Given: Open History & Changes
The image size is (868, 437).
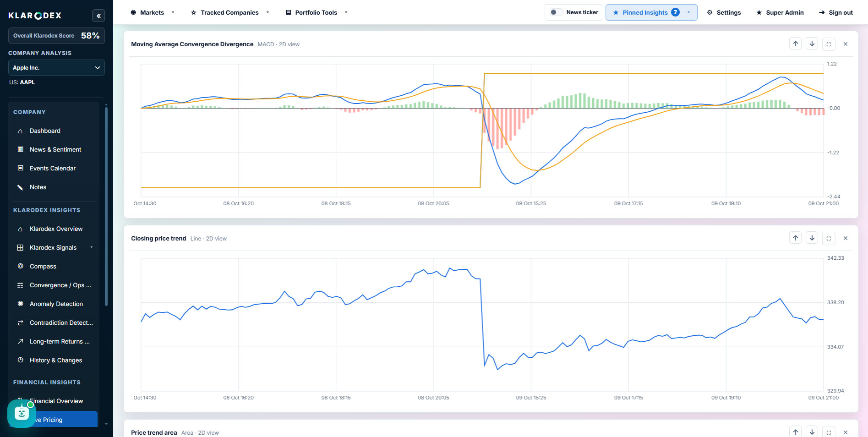Looking at the screenshot, I should click(54, 361).
